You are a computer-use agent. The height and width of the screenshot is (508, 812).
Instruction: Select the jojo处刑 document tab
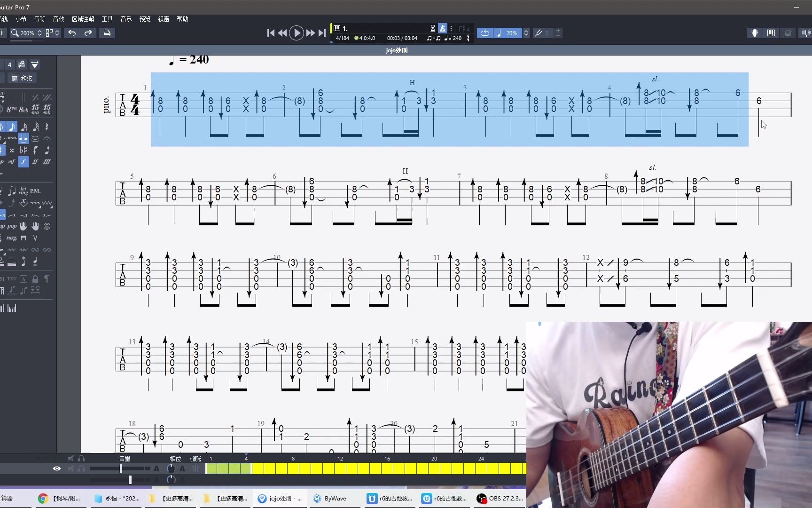point(397,50)
